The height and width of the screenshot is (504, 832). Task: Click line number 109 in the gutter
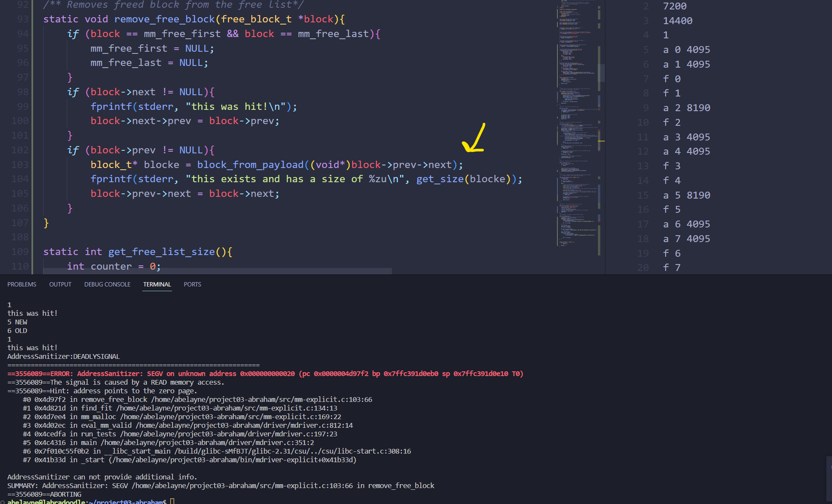pyautogui.click(x=20, y=252)
